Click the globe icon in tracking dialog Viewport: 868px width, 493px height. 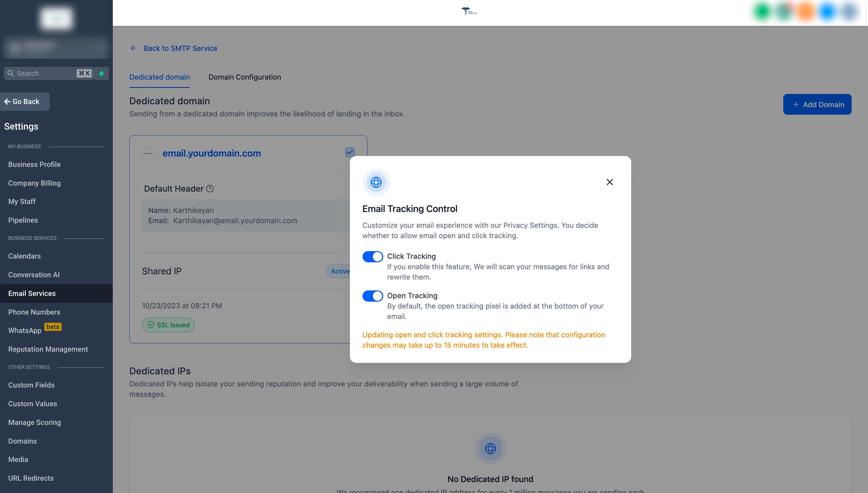click(x=376, y=182)
